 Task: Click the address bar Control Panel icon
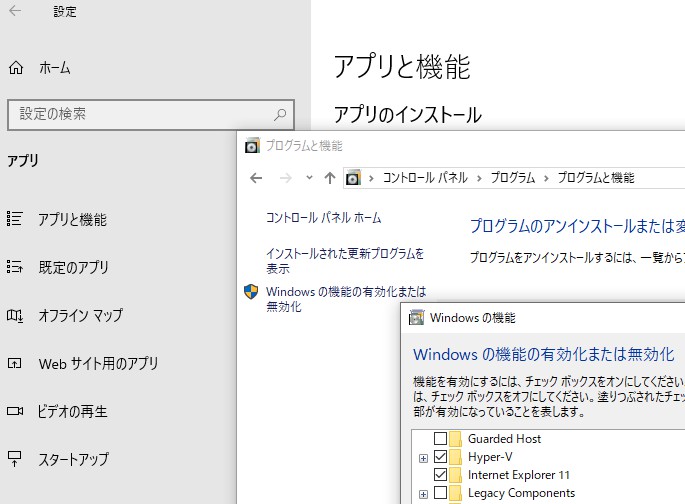(353, 178)
